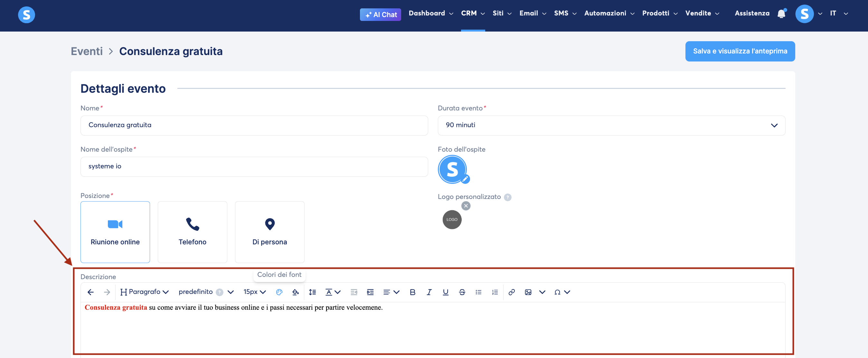Redo edit in description editor
The width and height of the screenshot is (868, 358).
(x=107, y=292)
